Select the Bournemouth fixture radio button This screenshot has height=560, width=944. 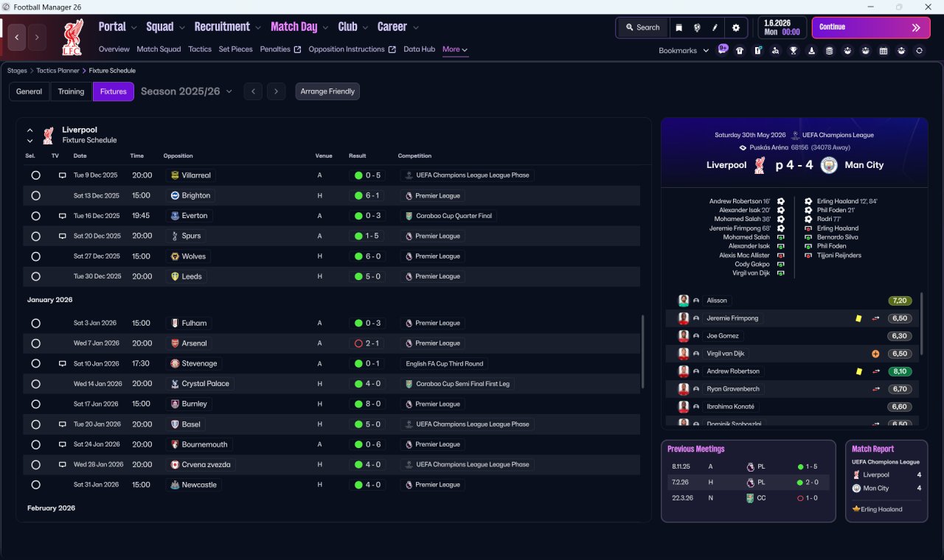tap(35, 444)
